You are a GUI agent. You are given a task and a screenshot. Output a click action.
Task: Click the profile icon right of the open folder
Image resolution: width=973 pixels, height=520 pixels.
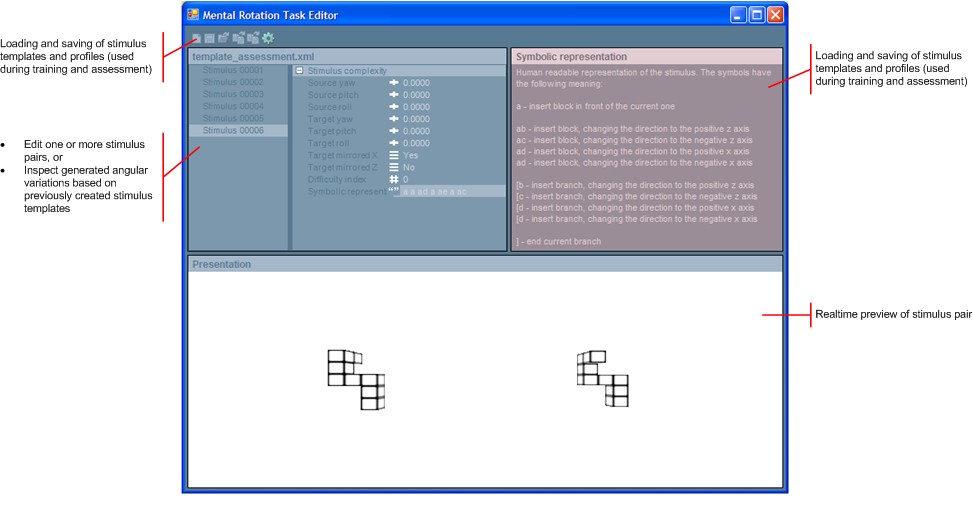[238, 38]
